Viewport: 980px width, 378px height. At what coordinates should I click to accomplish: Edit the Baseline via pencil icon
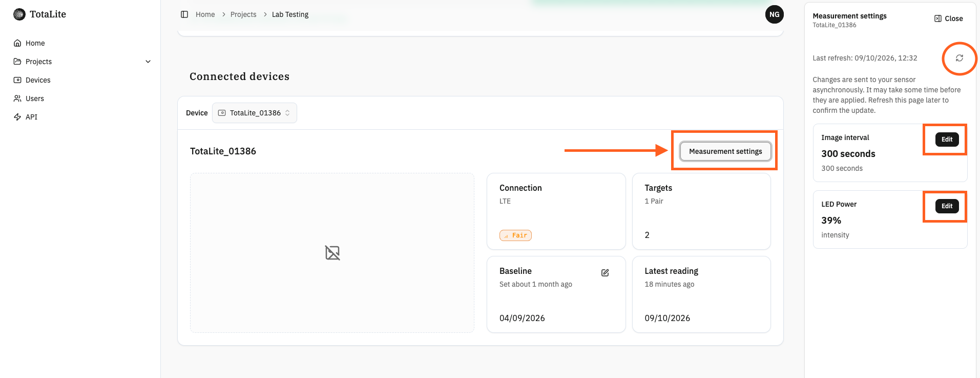pos(605,273)
